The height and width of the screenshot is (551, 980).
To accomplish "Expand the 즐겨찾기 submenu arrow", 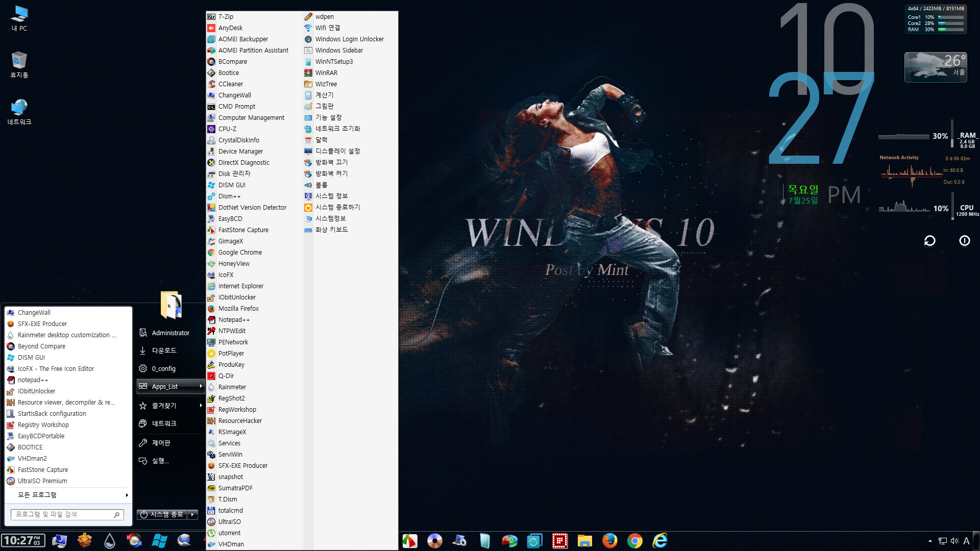I will pos(201,406).
